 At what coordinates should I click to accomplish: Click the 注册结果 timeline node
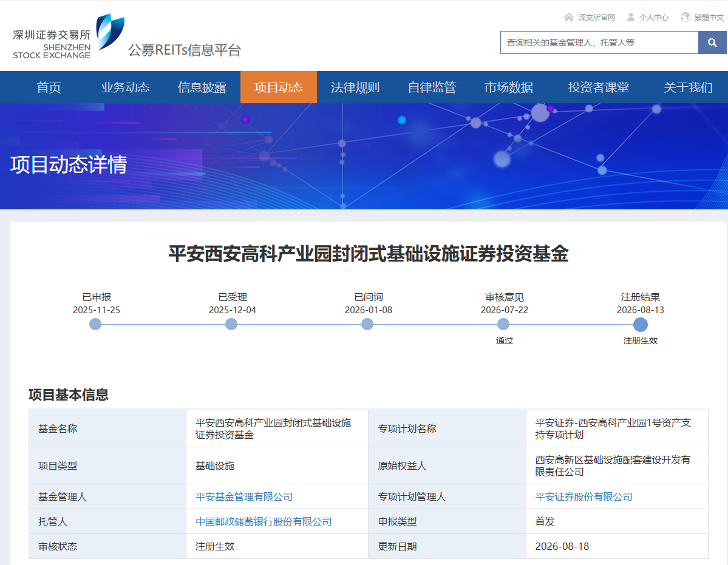pos(640,324)
